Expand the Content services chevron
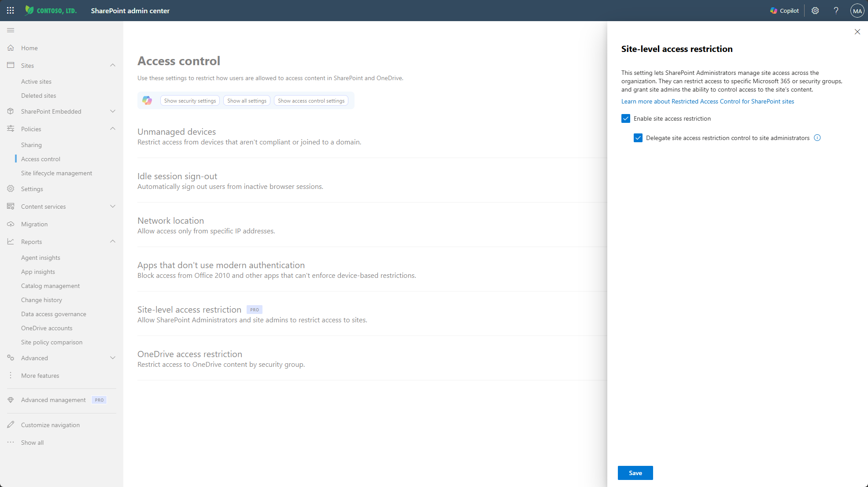This screenshot has height=487, width=868. click(113, 207)
